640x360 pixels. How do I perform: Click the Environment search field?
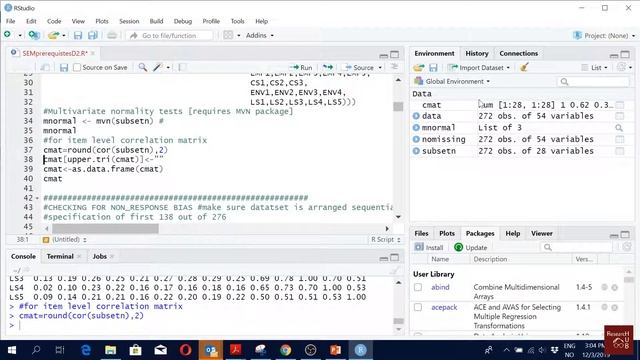pos(593,82)
